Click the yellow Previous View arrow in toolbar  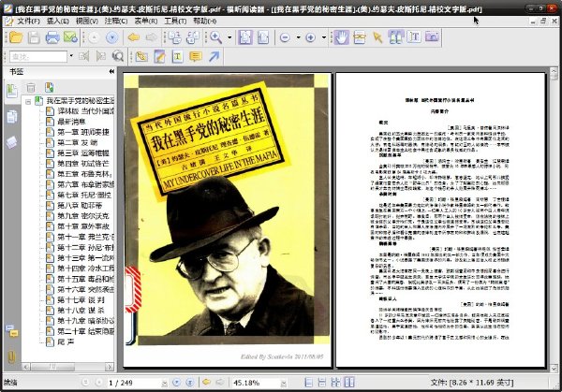click(x=133, y=37)
